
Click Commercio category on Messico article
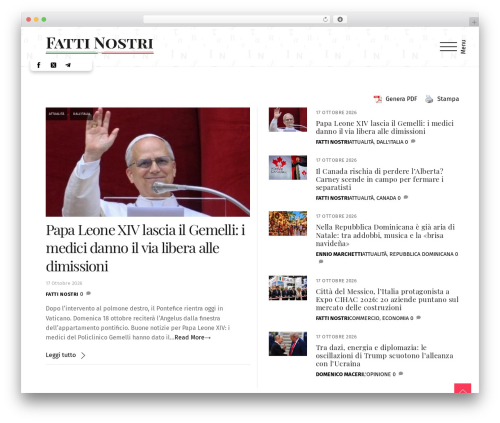point(364,318)
